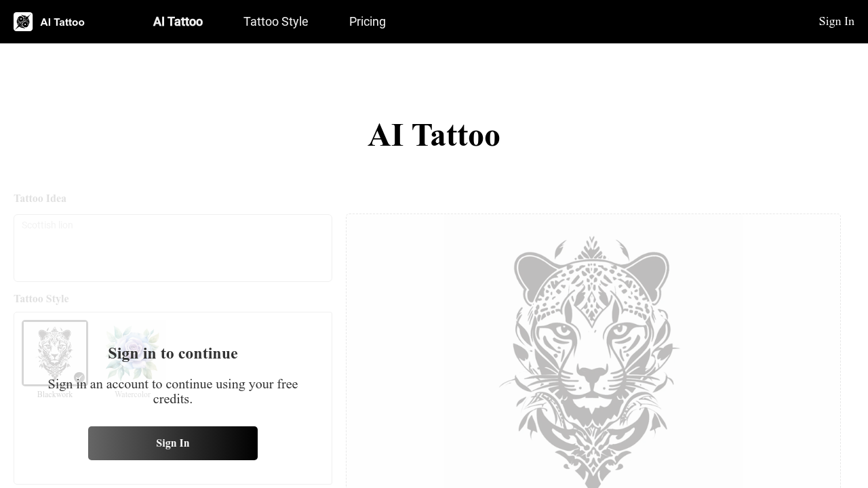Viewport: 868px width, 488px height.
Task: Navigate to the Pricing page
Action: [x=368, y=22]
